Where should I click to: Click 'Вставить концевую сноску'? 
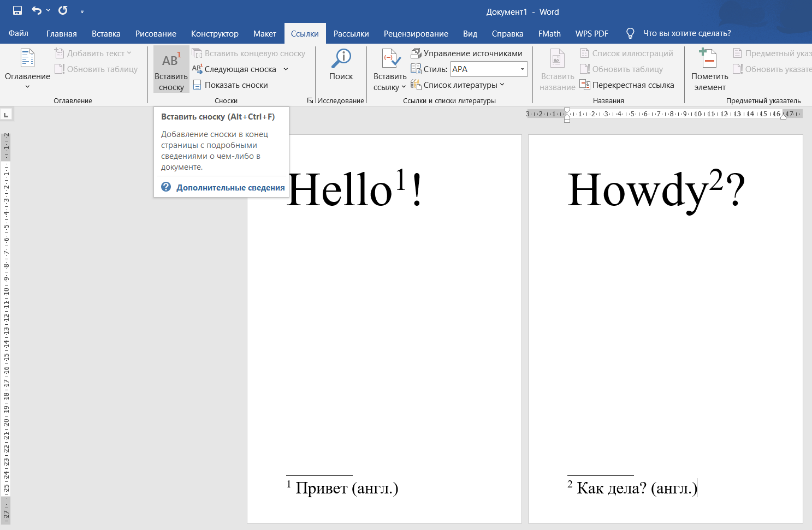(248, 53)
